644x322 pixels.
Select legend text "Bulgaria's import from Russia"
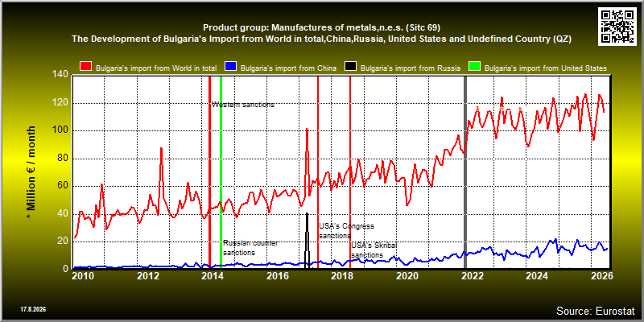pyautogui.click(x=410, y=68)
